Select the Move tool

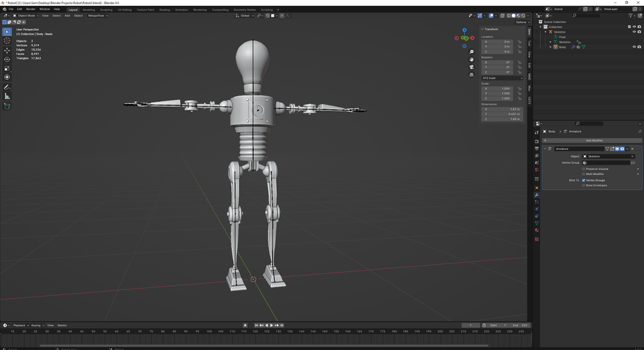click(7, 50)
